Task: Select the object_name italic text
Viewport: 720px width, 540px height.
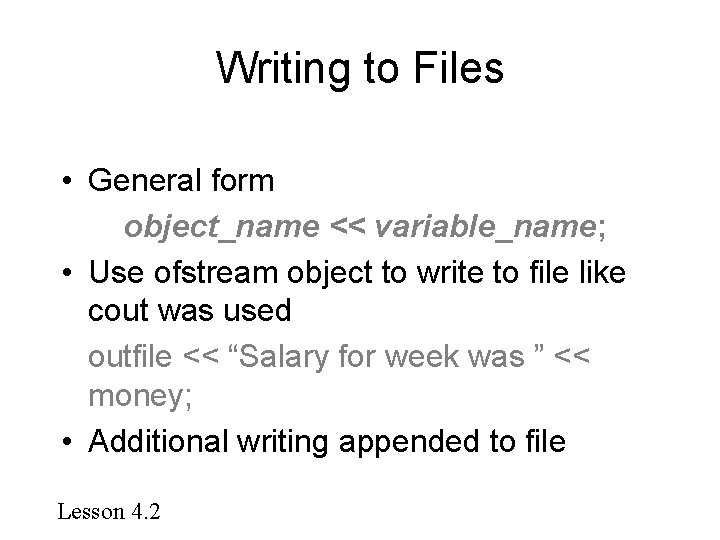Action: point(222,227)
